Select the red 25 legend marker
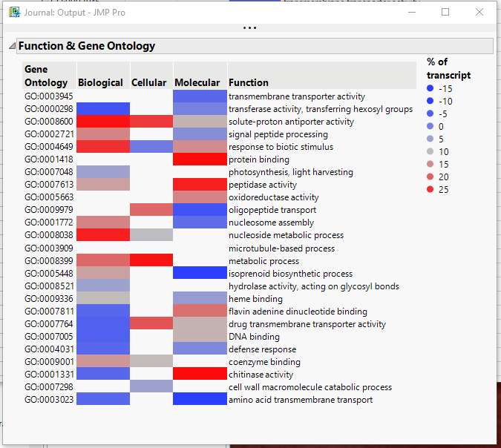The width and height of the screenshot is (501, 448). click(430, 189)
